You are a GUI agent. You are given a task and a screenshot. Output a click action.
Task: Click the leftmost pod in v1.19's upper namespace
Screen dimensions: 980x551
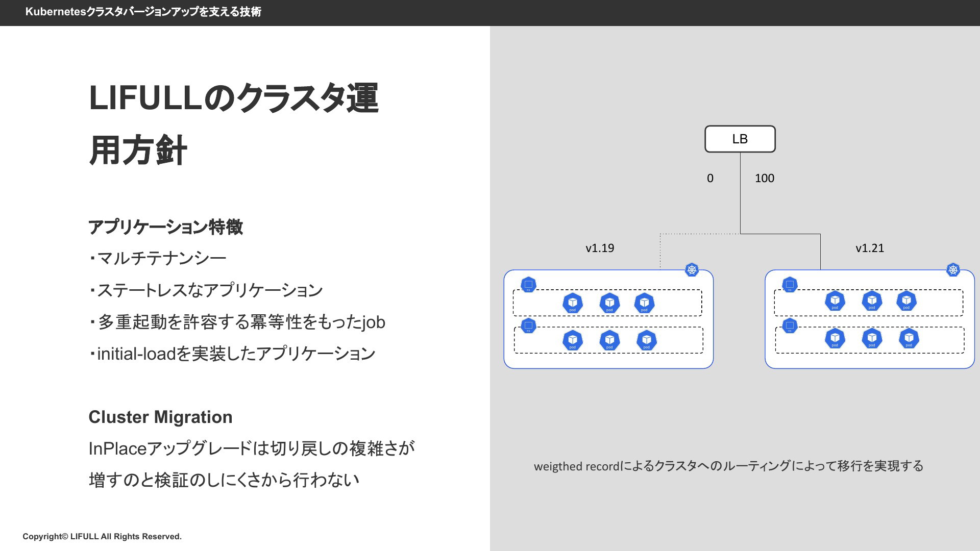click(x=573, y=303)
